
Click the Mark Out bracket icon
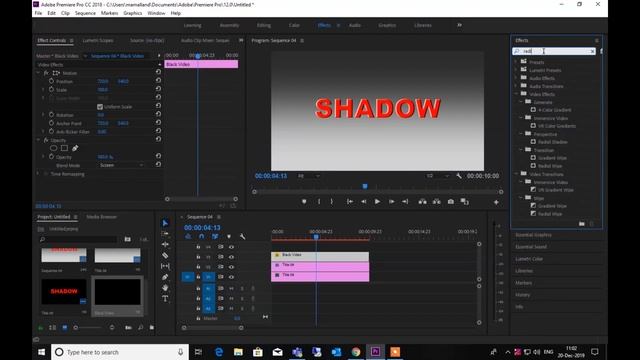tap(331, 202)
